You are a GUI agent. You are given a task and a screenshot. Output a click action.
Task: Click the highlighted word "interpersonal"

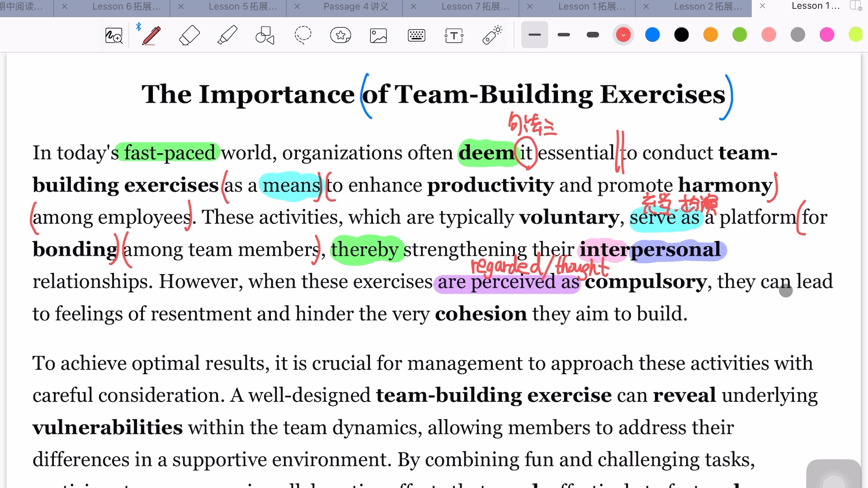(651, 250)
